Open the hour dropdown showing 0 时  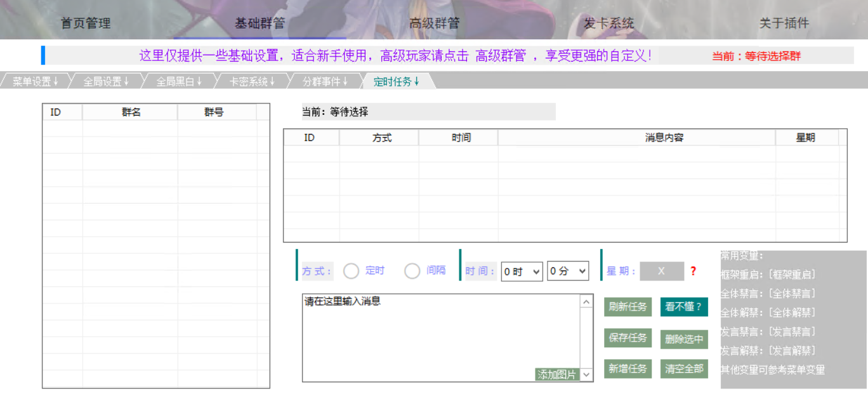click(522, 271)
